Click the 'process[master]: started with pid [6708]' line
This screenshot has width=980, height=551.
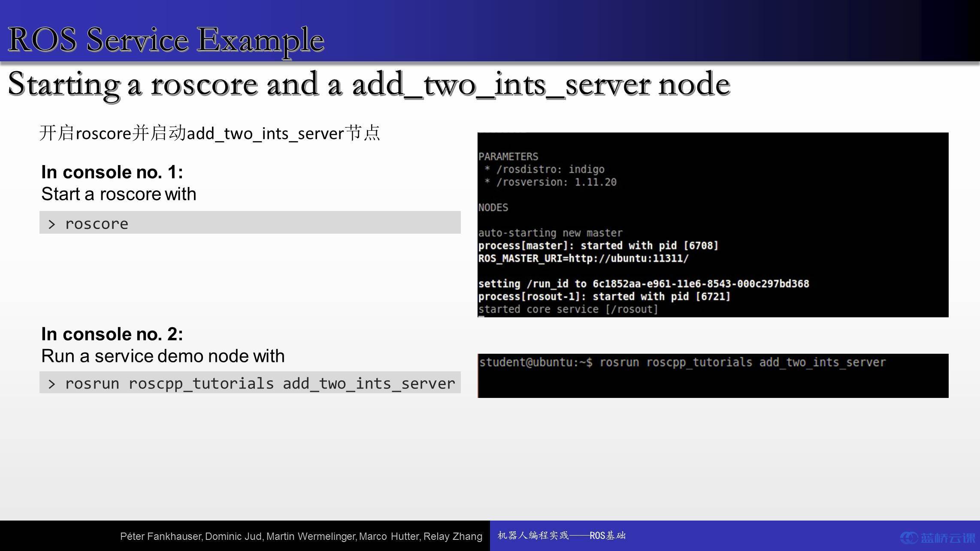598,246
